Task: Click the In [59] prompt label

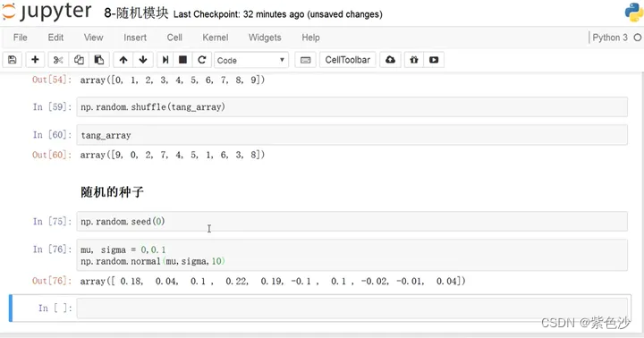Action: click(52, 107)
